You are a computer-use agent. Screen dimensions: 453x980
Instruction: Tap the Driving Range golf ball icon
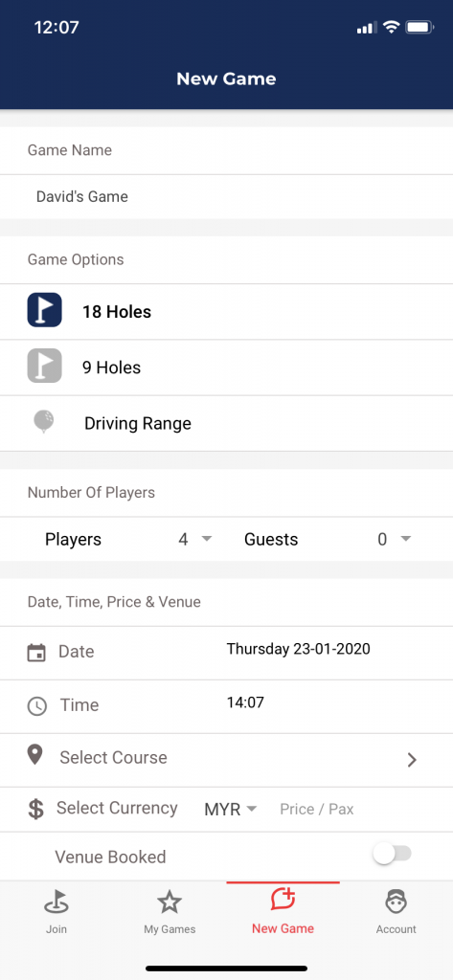point(44,422)
